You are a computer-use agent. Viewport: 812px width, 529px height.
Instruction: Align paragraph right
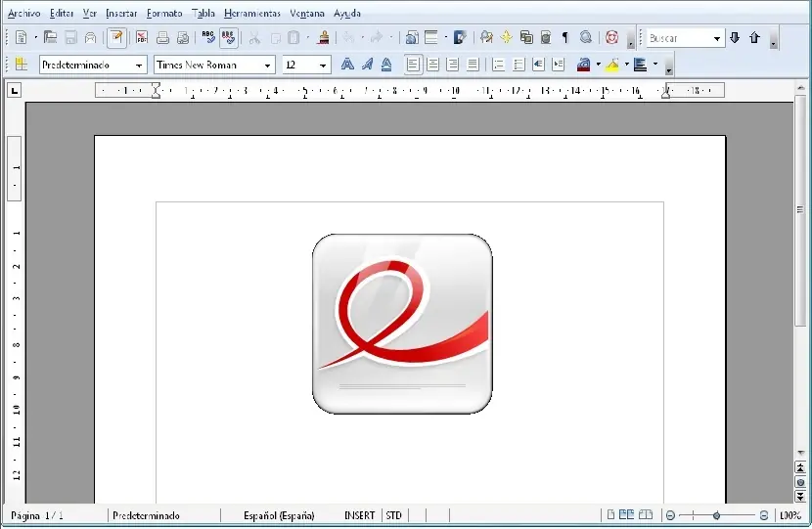[453, 65]
